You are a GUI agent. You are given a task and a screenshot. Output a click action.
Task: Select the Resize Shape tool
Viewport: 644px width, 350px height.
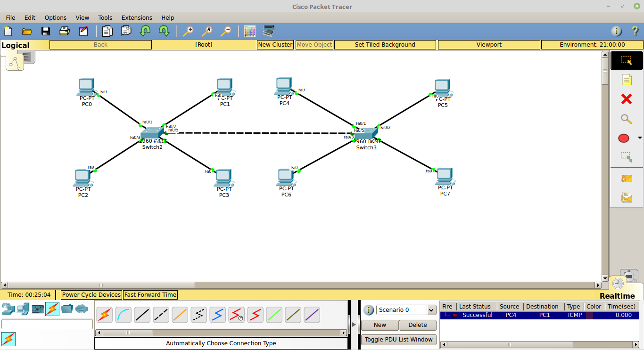pyautogui.click(x=626, y=156)
